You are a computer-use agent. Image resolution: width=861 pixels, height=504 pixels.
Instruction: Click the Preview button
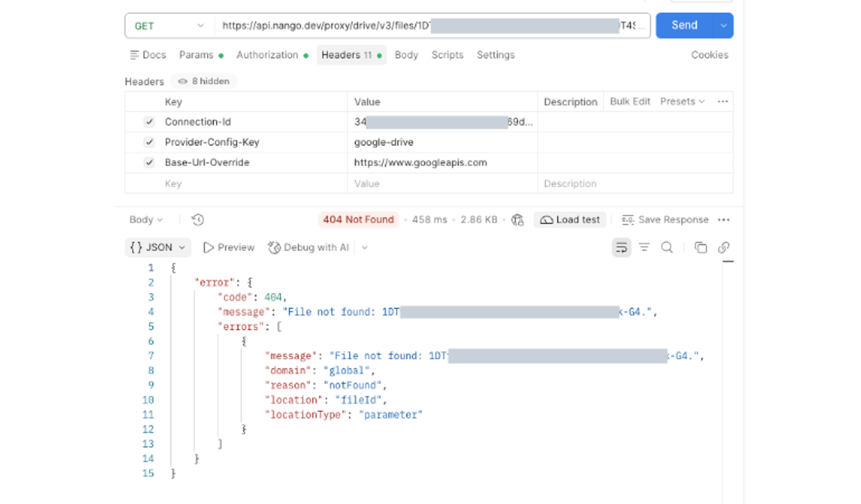(229, 248)
